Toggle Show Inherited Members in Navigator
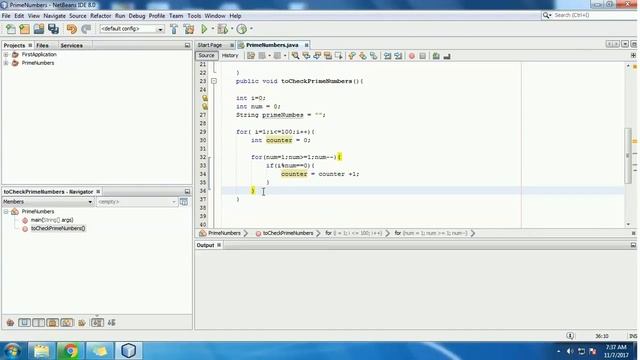The width and height of the screenshot is (640, 360). click(10, 323)
